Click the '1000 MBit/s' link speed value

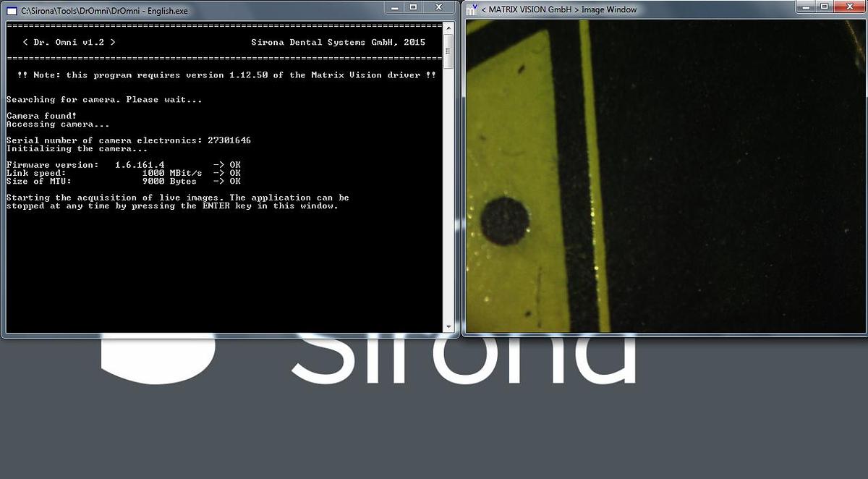172,173
